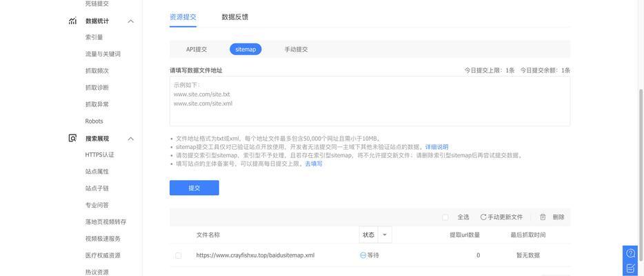Click the 删除 text button
Viewport: 644px width, 276px height.
coord(559,217)
